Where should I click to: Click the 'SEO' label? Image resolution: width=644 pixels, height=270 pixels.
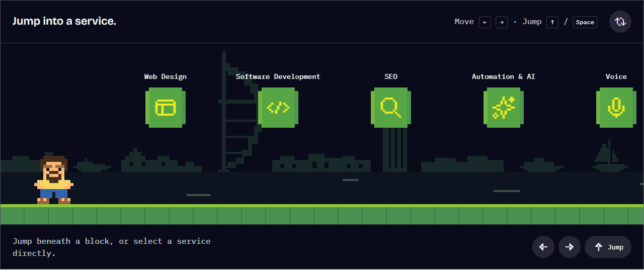coord(391,76)
